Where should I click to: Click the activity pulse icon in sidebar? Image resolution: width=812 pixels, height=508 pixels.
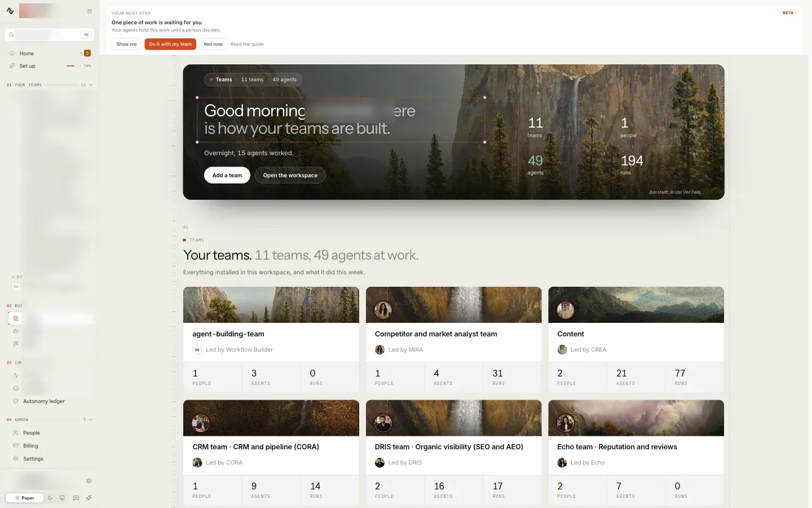[x=16, y=375]
